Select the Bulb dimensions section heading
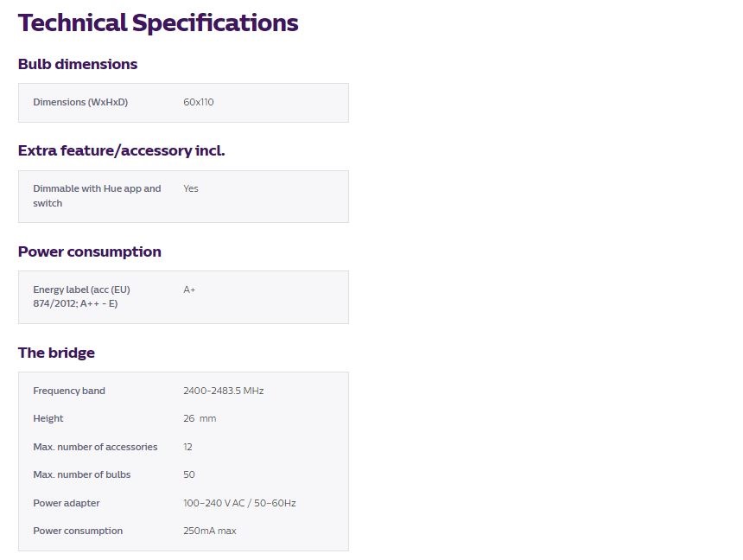This screenshot has width=743, height=560. point(78,64)
